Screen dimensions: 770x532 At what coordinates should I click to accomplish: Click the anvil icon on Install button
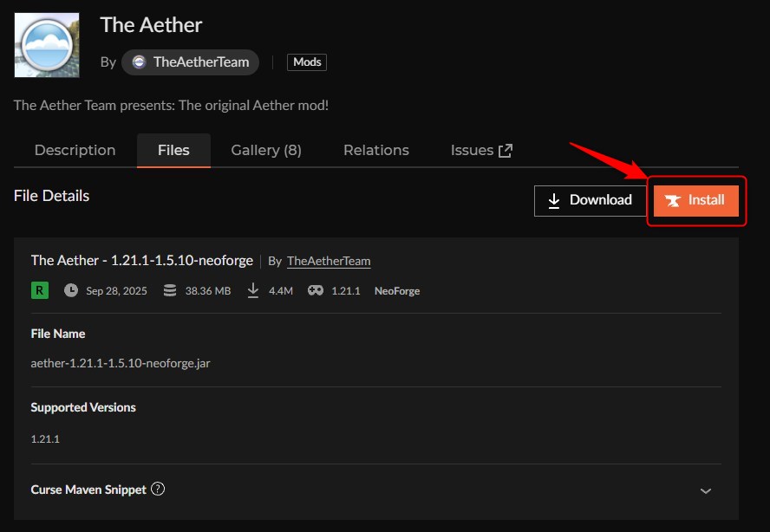pyautogui.click(x=675, y=200)
